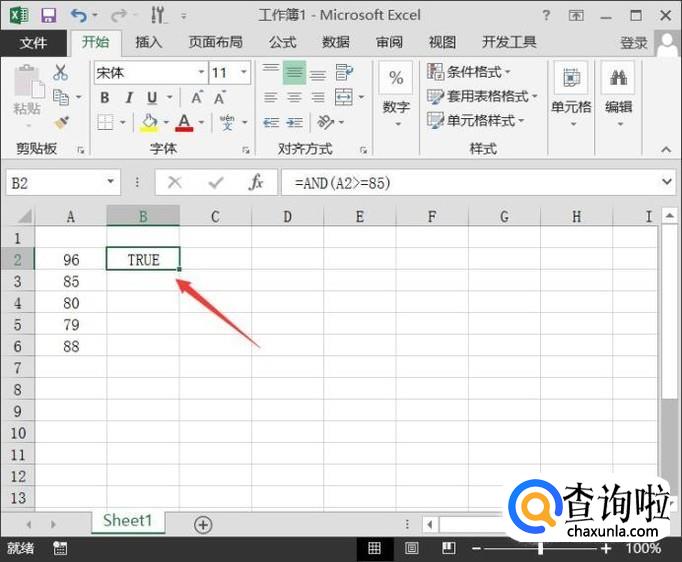Collapse the ribbon with up chevron
The image size is (682, 562).
(666, 149)
